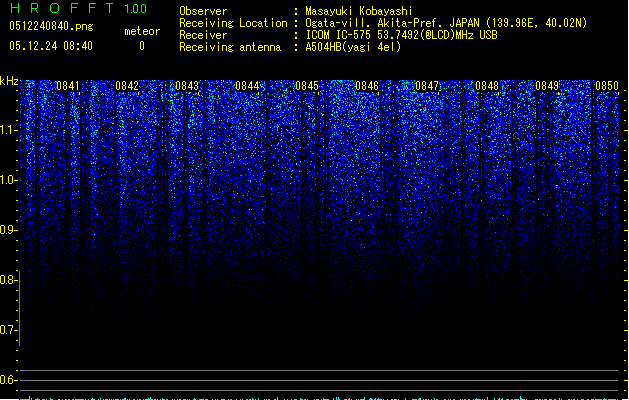Click the Observer label
The height and width of the screenshot is (400, 629).
coord(203,11)
